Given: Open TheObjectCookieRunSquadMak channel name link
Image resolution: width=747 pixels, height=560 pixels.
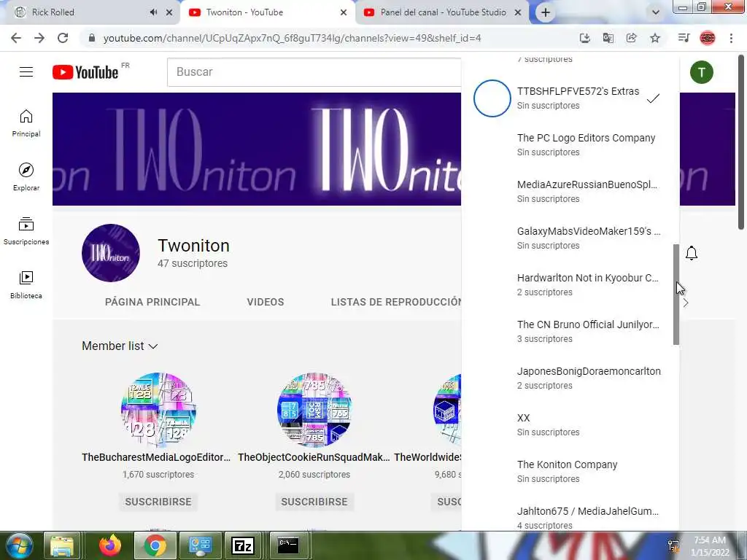Looking at the screenshot, I should [x=314, y=457].
